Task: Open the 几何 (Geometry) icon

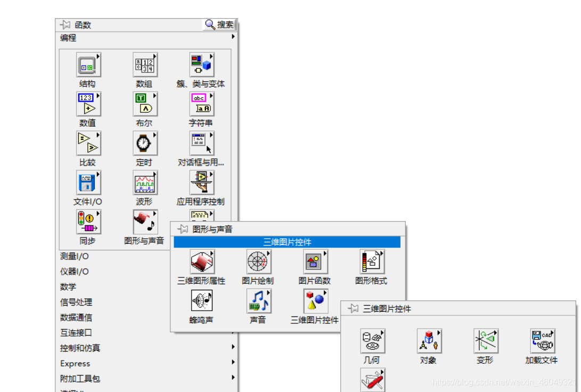Action: coord(372,341)
